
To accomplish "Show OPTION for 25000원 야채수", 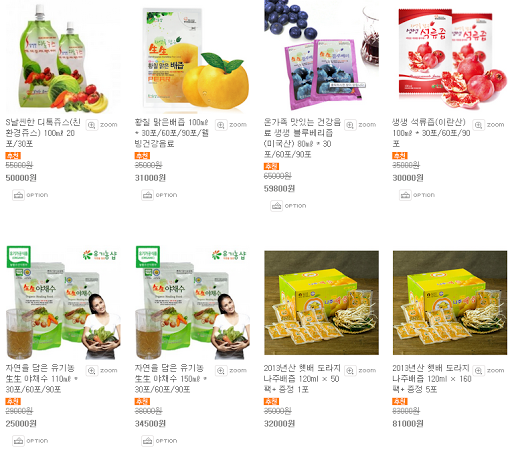I will [x=30, y=441].
